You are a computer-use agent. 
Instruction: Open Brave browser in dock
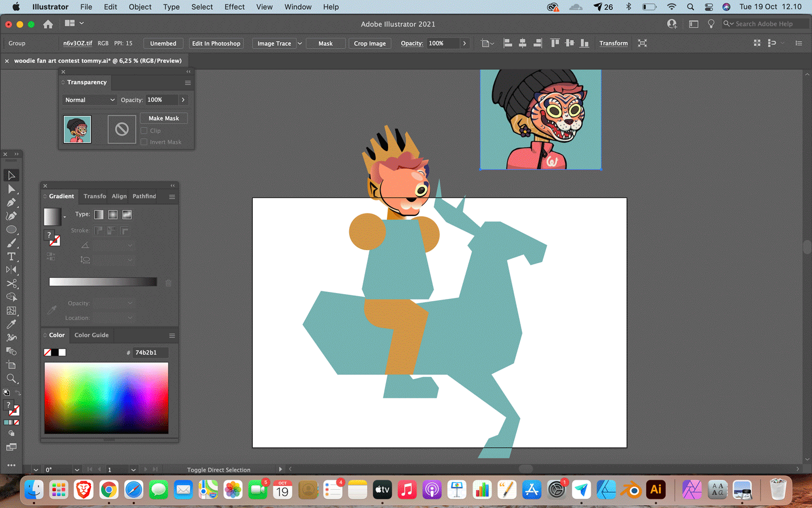point(83,490)
